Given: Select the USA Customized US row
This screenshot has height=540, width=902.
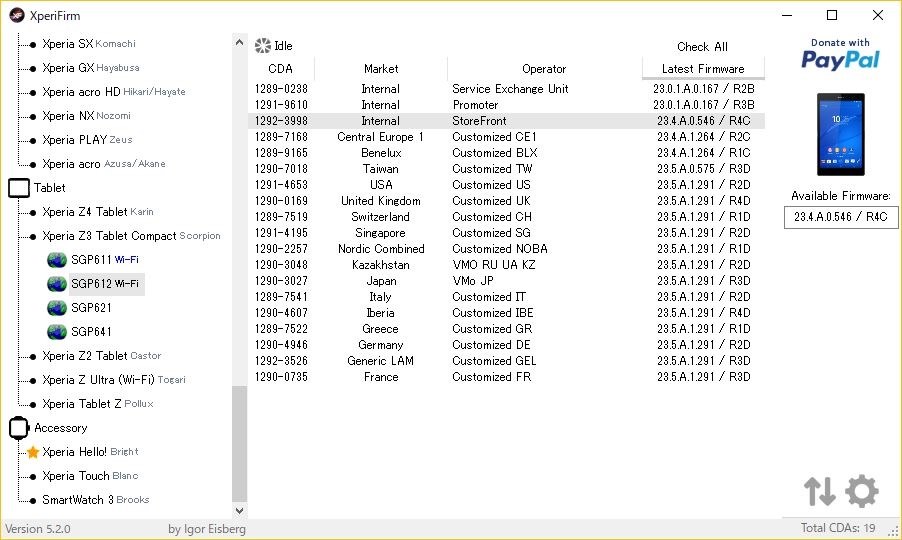Looking at the screenshot, I should coord(506,185).
